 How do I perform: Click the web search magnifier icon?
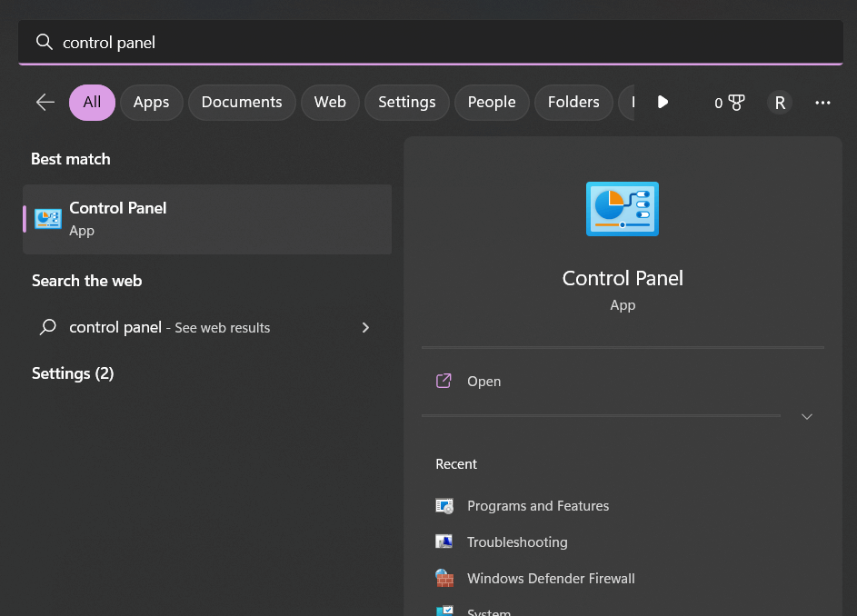tap(48, 327)
